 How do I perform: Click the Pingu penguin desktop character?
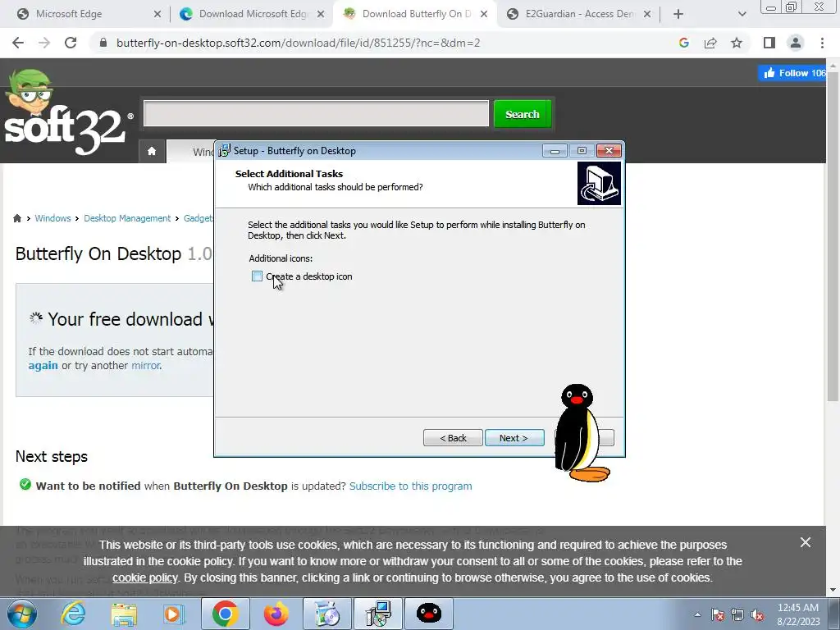point(582,433)
